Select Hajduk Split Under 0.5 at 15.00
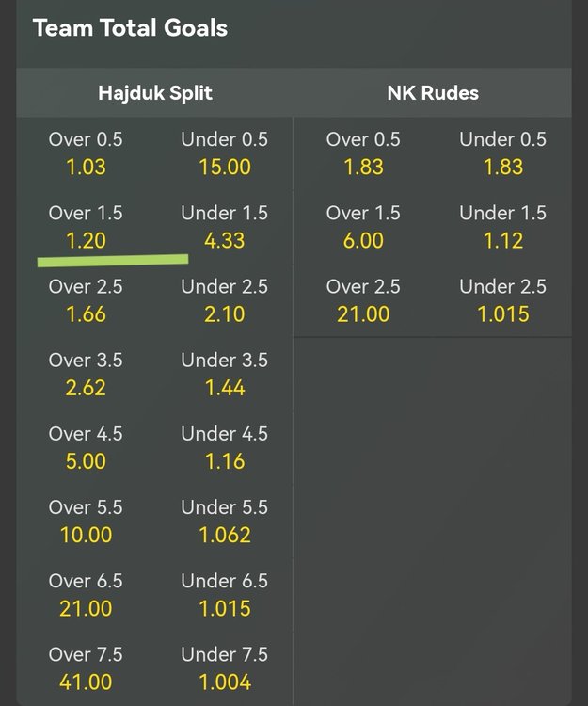This screenshot has width=588, height=706. tap(224, 153)
